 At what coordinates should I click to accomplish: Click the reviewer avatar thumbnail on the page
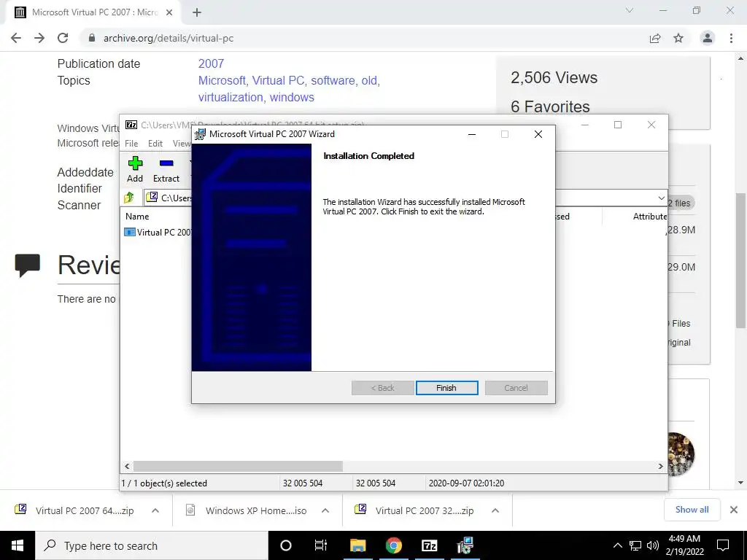tap(681, 454)
